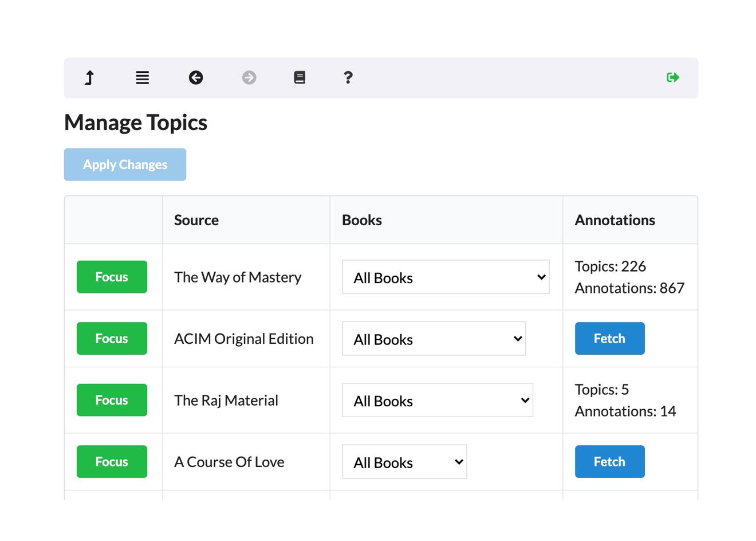Fetch annotations for A Course Of Love
Image resolution: width=756 pixels, height=541 pixels.
(x=610, y=462)
